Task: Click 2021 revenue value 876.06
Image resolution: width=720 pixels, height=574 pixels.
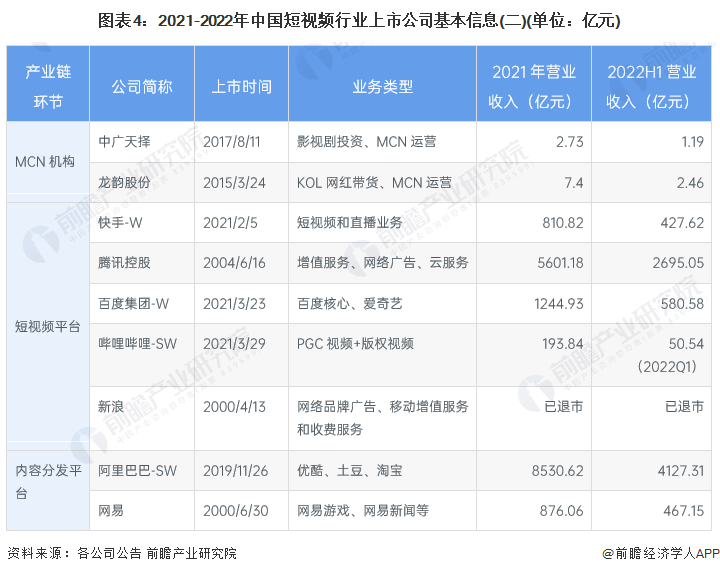Action: pyautogui.click(x=562, y=511)
